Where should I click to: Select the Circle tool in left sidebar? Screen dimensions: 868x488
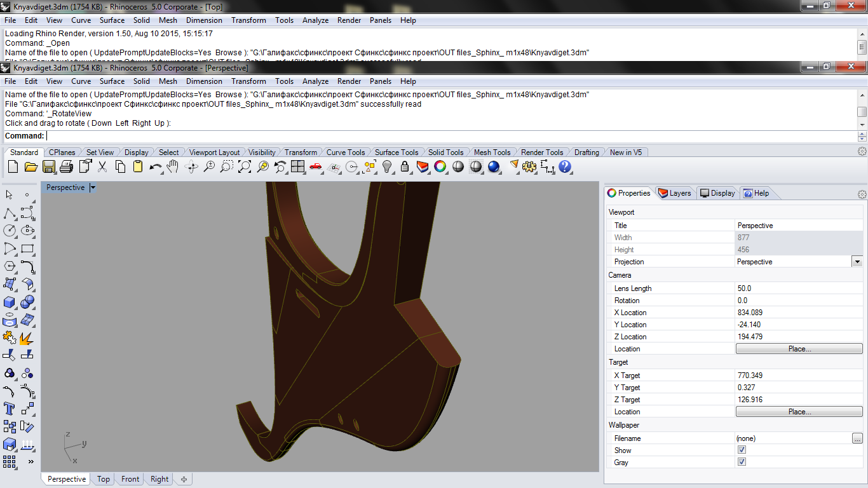tap(10, 231)
